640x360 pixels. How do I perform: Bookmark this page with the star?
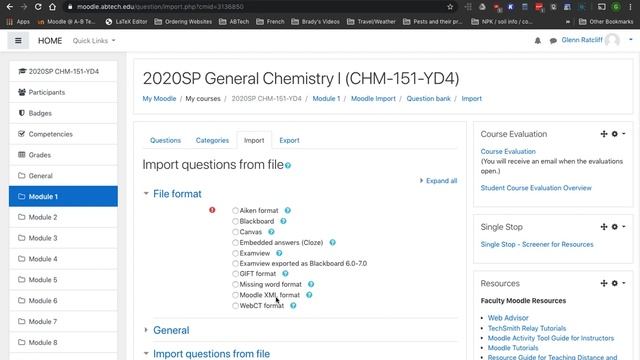[x=450, y=7]
